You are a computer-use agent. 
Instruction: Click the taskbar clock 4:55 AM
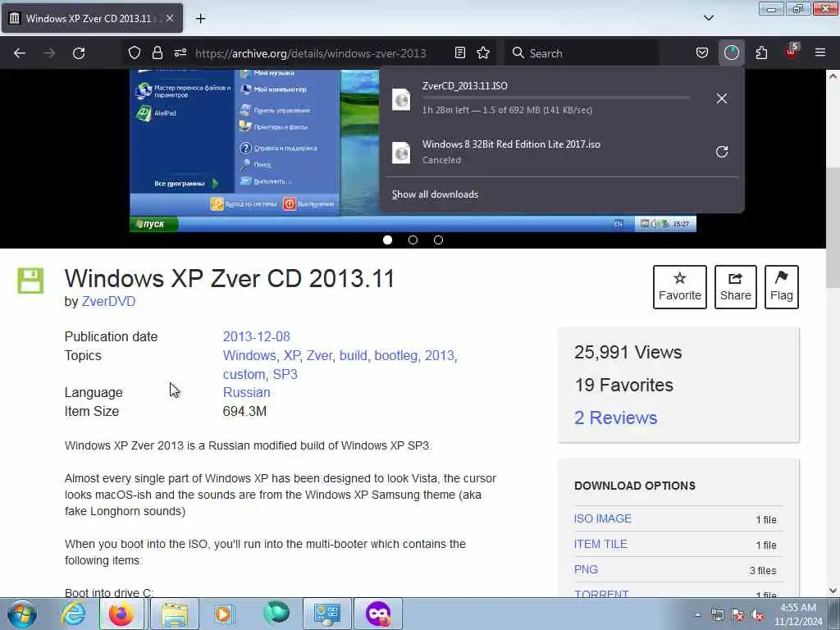(x=798, y=614)
